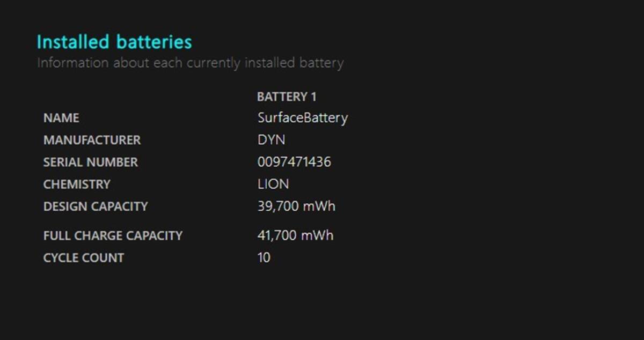
Task: Select the SurfaceBattery name value
Action: pos(303,118)
